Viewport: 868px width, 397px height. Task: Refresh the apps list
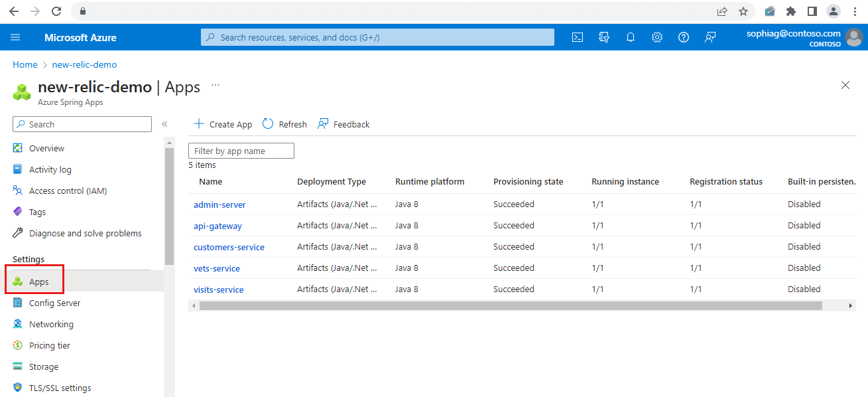click(x=284, y=124)
